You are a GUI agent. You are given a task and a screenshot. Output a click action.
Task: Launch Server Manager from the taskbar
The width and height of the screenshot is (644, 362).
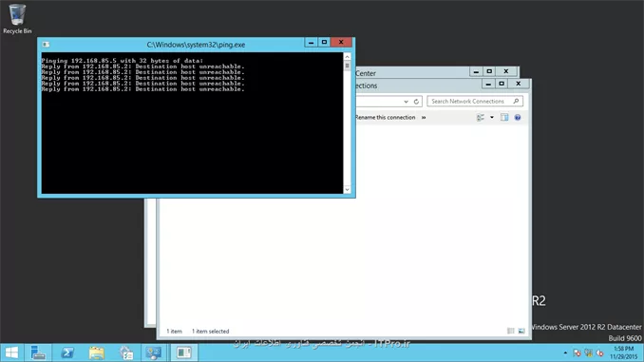coord(38,352)
